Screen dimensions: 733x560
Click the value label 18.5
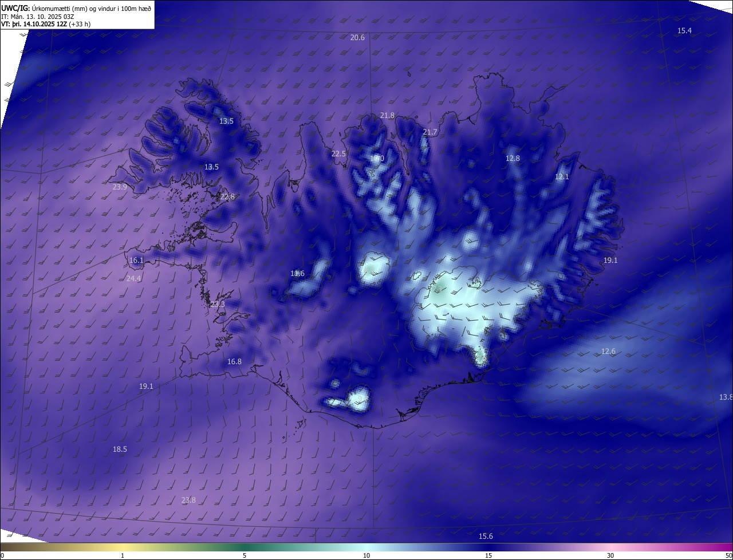click(120, 449)
